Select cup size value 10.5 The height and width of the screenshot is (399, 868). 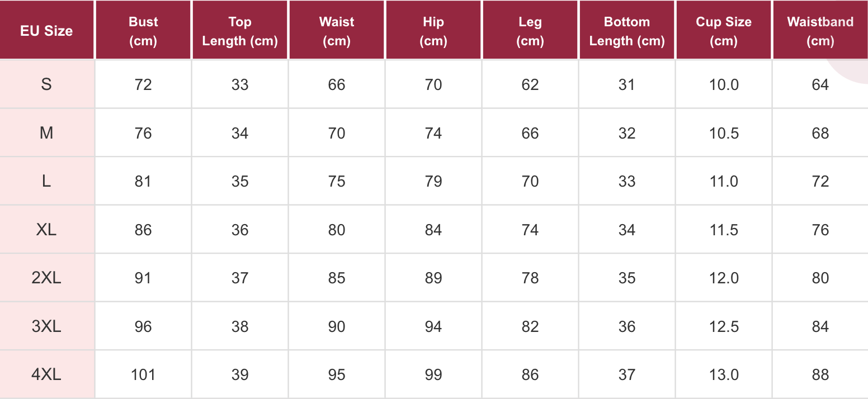coord(724,133)
